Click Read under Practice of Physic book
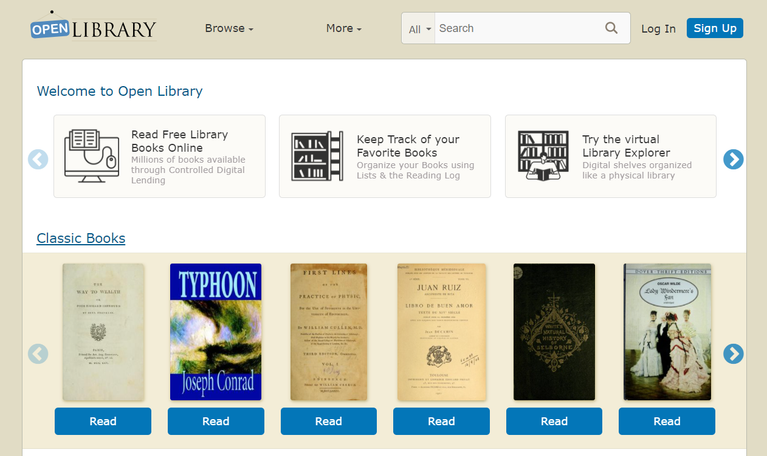Image resolution: width=767 pixels, height=456 pixels. [x=329, y=421]
